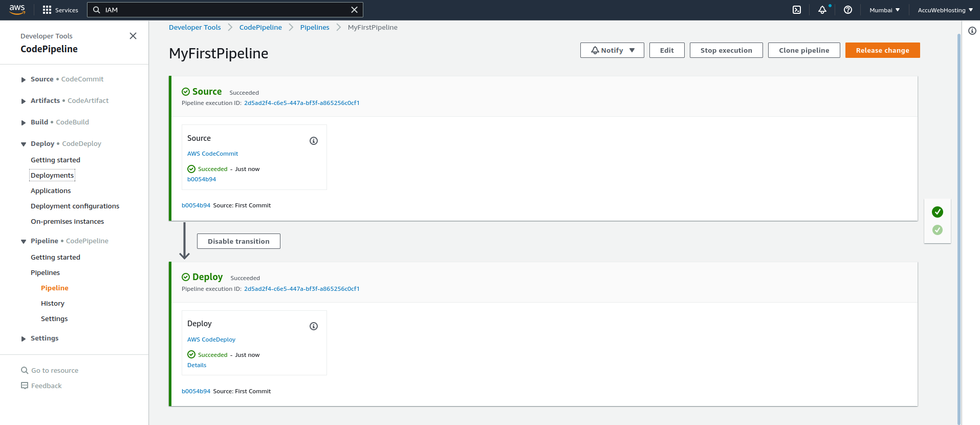Image resolution: width=980 pixels, height=425 pixels.
Task: Go to Deployments in sidebar
Action: 52,176
